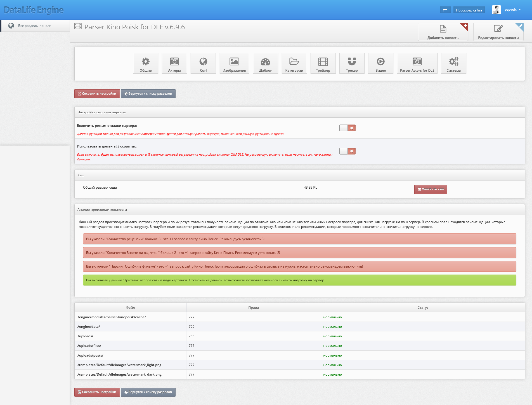Screen dimensions: 532x405
Task: Click the Количество рецензий recommendation alert
Action: (x=299, y=239)
